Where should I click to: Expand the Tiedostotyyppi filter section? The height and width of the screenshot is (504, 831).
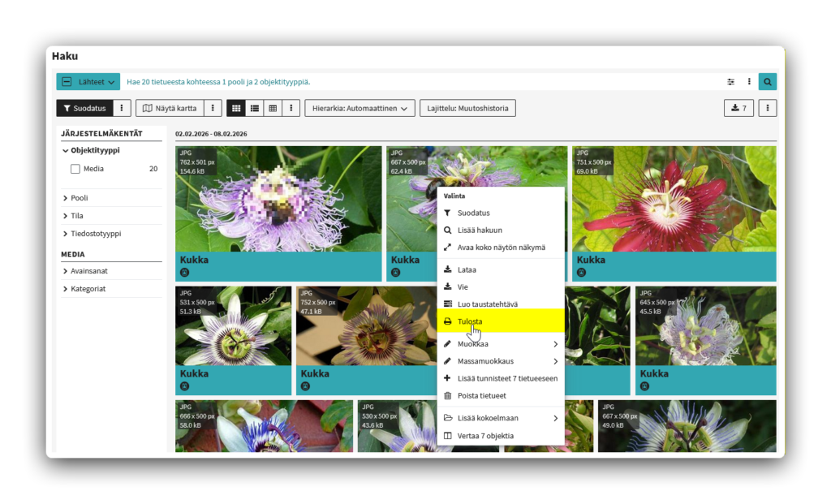95,234
